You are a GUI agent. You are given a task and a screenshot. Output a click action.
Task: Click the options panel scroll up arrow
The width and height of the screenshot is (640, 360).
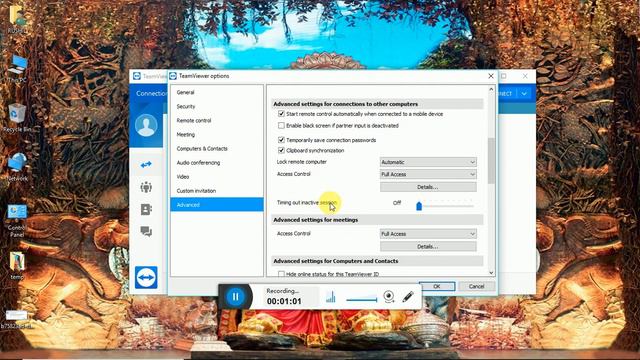tap(491, 89)
